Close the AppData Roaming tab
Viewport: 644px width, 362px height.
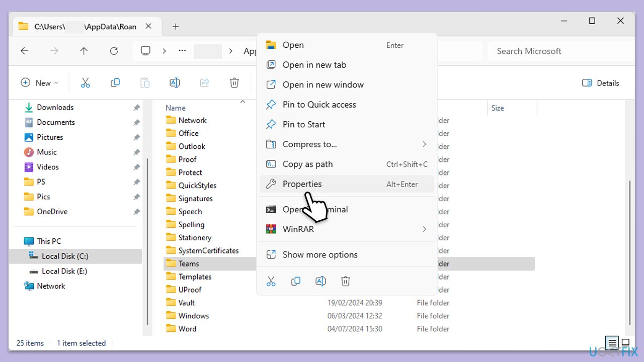[x=148, y=26]
